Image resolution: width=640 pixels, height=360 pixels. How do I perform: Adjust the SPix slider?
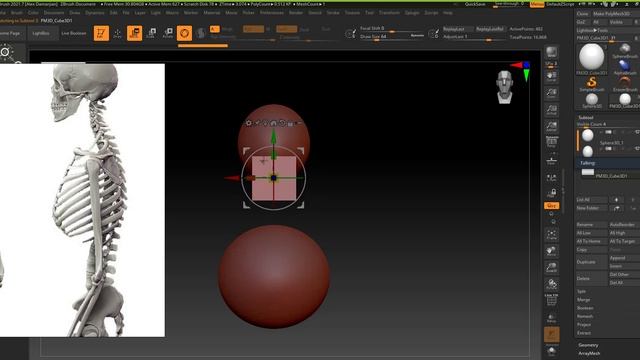coord(551,64)
